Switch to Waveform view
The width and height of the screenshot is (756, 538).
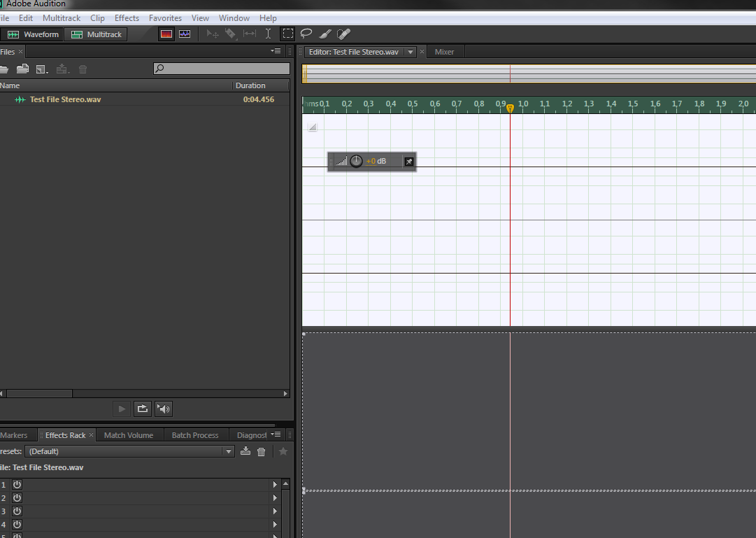pyautogui.click(x=33, y=34)
